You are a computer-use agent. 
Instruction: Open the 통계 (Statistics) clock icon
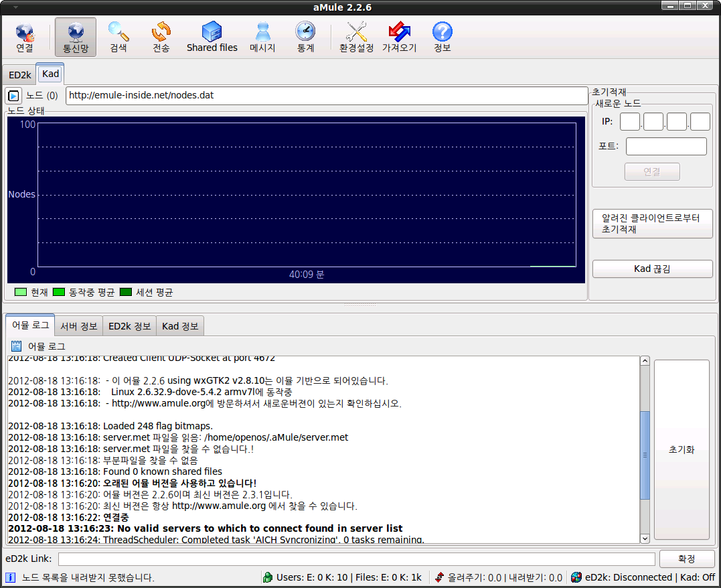(305, 37)
